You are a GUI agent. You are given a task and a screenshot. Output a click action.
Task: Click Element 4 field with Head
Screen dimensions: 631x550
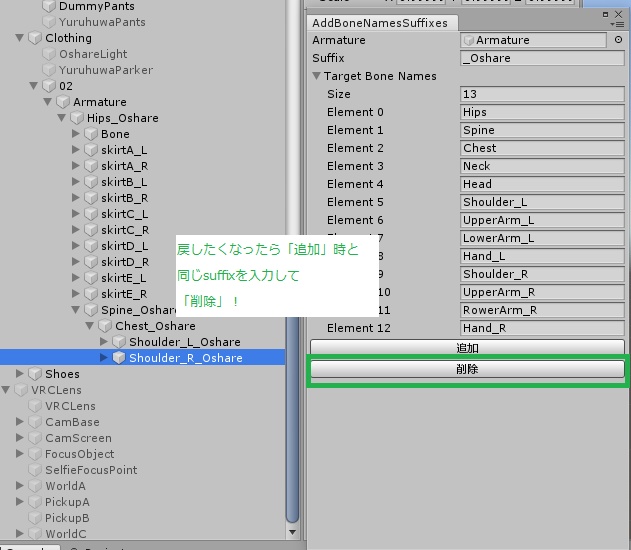[542, 184]
